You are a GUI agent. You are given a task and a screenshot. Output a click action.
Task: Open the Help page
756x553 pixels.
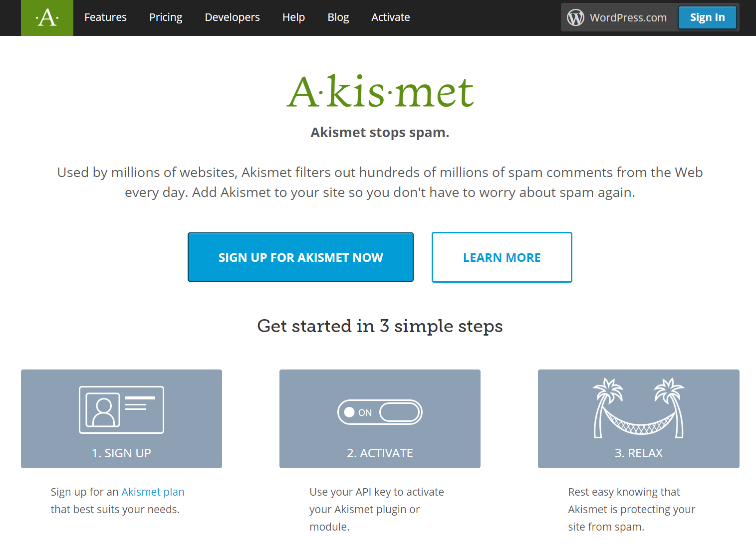click(x=293, y=17)
